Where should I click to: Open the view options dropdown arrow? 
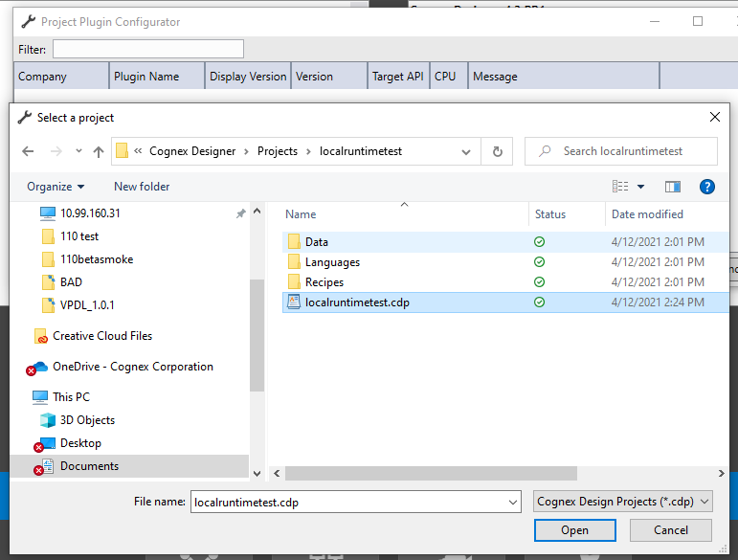pyautogui.click(x=640, y=187)
